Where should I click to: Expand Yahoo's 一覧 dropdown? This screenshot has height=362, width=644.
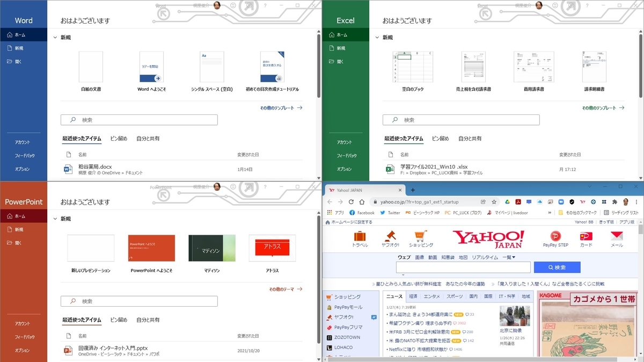pos(508,258)
